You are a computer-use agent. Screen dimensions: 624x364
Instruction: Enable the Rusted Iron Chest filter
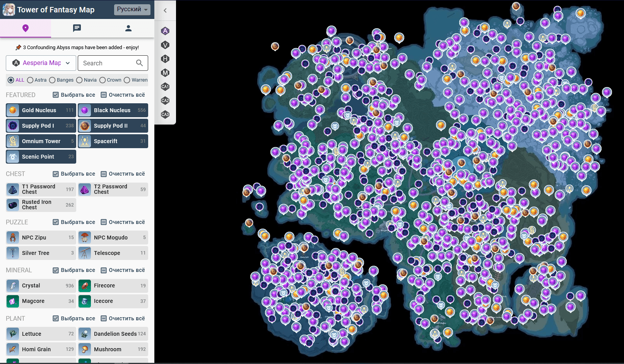click(x=41, y=205)
